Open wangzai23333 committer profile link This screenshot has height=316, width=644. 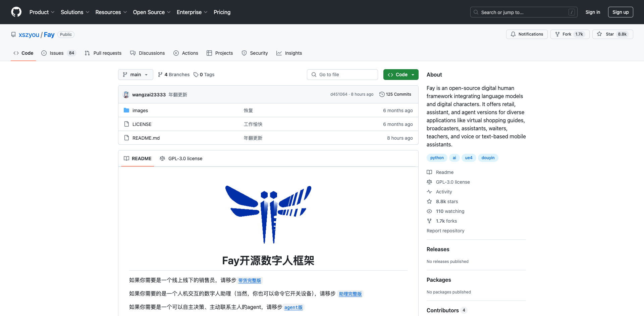click(x=149, y=95)
